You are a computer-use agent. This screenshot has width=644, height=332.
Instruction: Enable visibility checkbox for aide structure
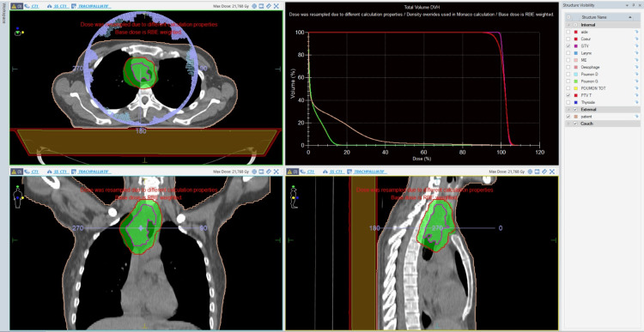(x=568, y=32)
